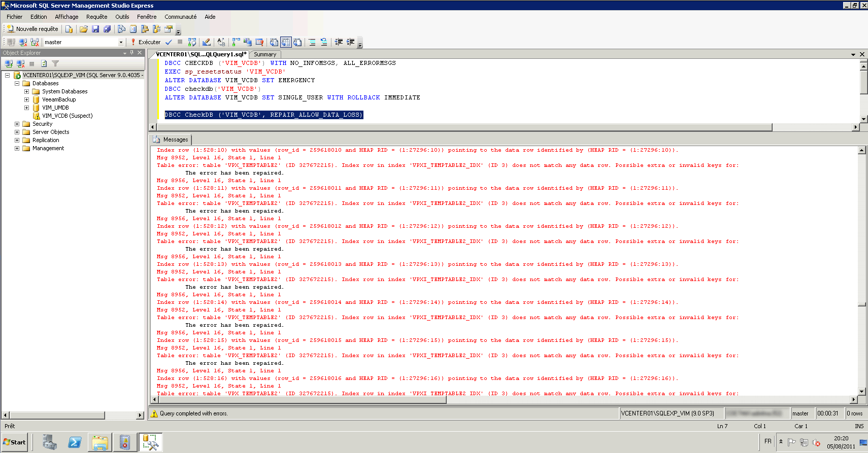Open the database selector showing master

pos(84,42)
